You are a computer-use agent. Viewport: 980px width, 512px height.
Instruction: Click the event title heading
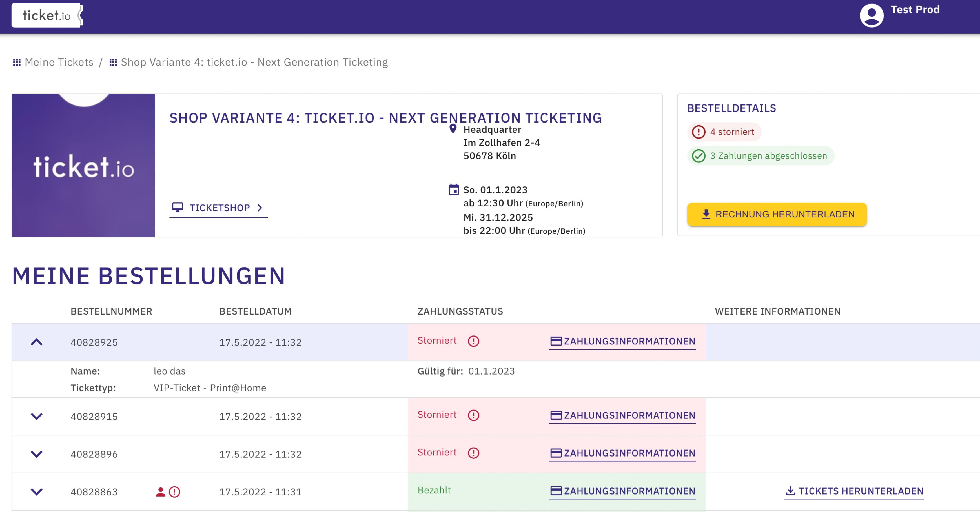[385, 118]
